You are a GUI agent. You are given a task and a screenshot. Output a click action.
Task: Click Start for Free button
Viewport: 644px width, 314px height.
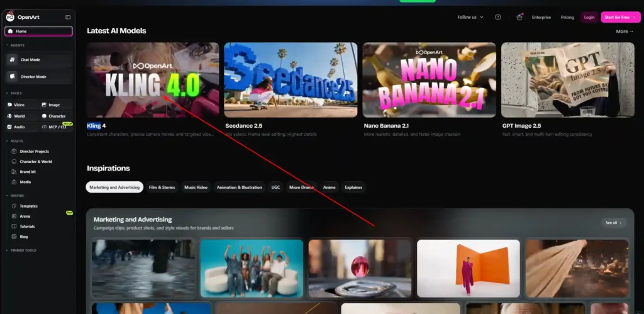click(621, 17)
